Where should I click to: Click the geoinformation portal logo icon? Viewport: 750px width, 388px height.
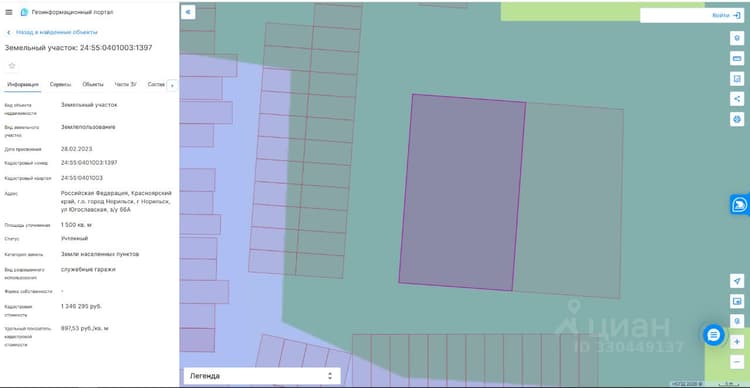tap(24, 12)
